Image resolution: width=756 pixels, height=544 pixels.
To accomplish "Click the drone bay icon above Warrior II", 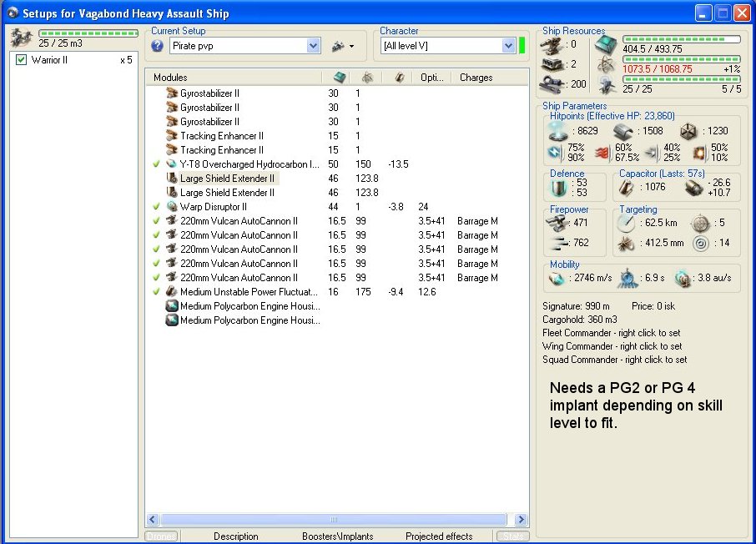I will tap(22, 38).
